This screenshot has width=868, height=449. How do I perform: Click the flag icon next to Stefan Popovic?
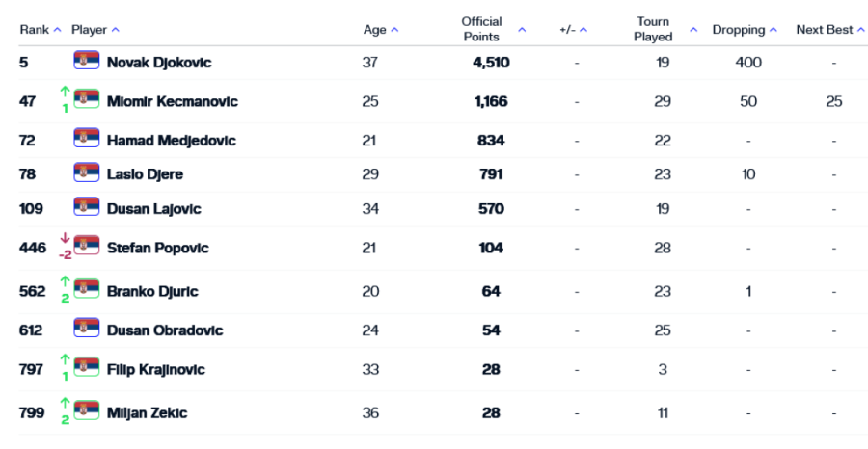click(x=87, y=247)
